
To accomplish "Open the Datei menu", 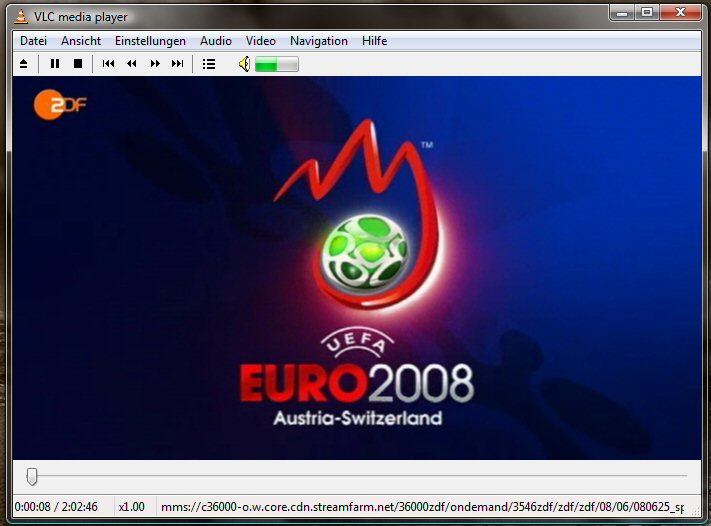I will pyautogui.click(x=34, y=41).
